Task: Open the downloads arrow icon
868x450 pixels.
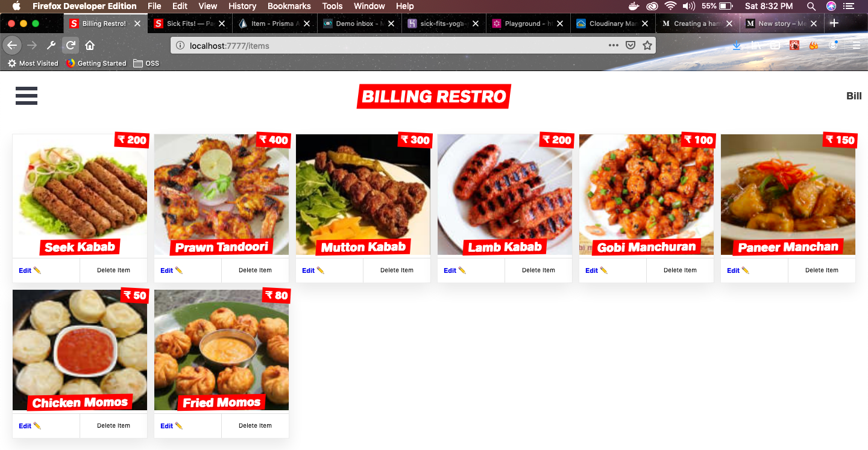Action: (737, 45)
